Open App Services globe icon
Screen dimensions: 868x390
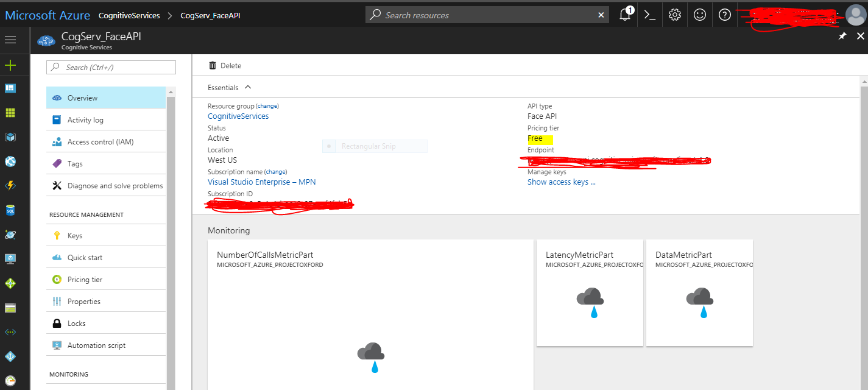(10, 161)
